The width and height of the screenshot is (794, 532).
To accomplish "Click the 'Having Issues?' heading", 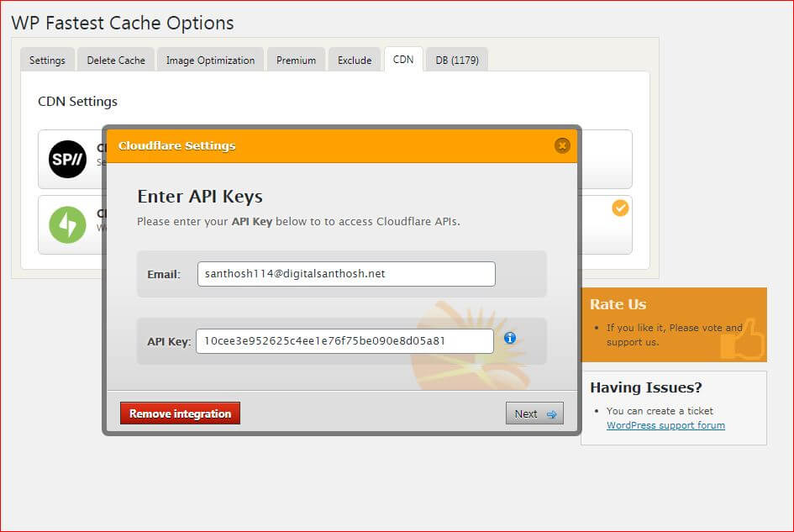I will (646, 387).
